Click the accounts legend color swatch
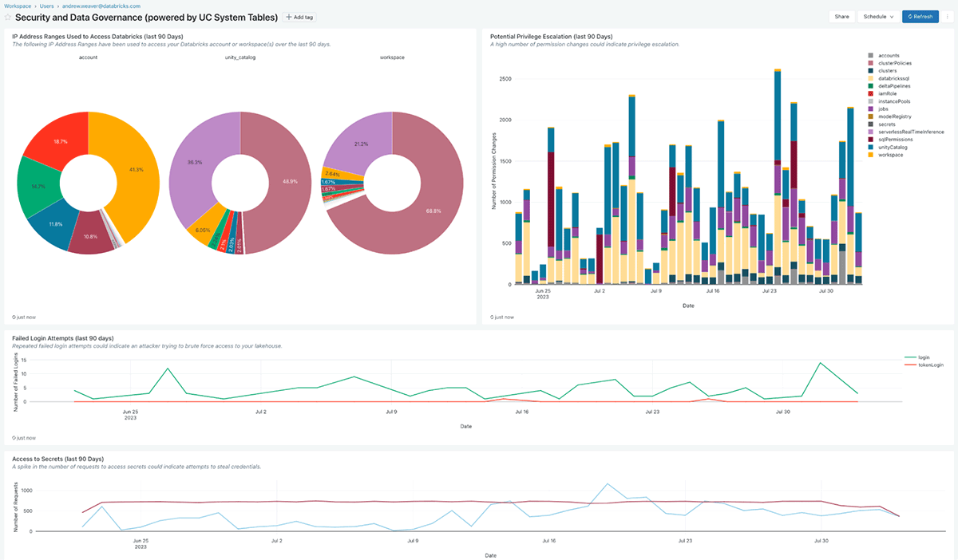958x560 pixels. click(871, 56)
